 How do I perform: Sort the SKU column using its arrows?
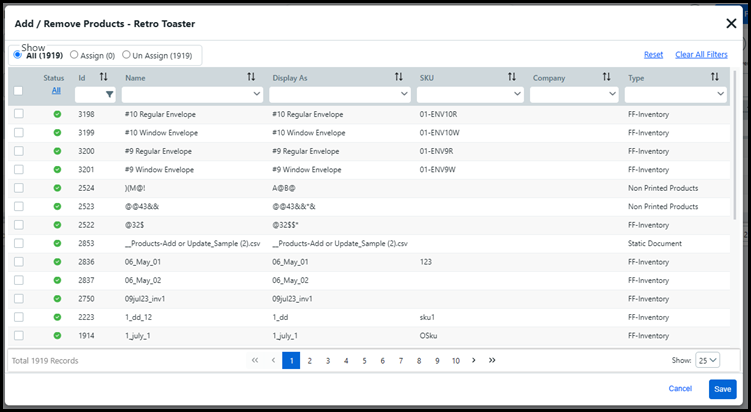512,77
